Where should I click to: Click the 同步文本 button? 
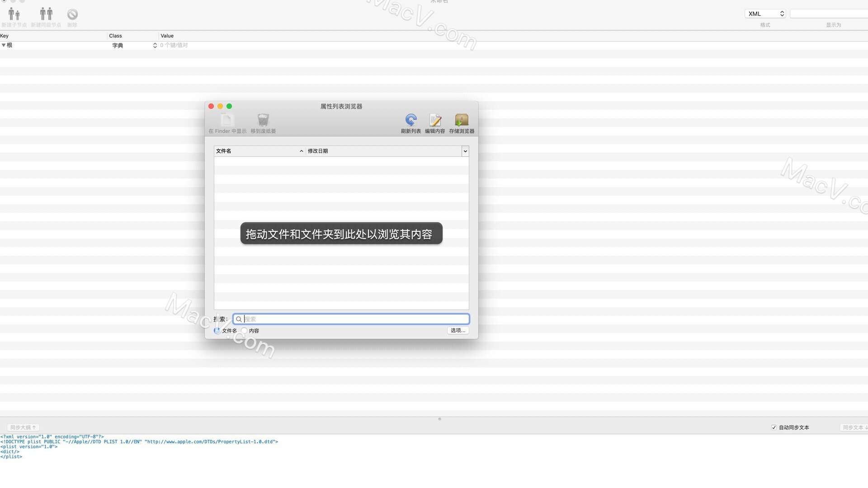point(854,427)
